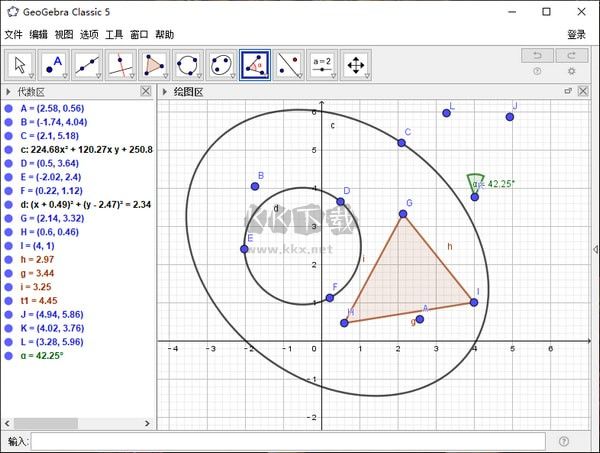600x453 pixels.
Task: Select the Move arrow tool
Action: click(20, 65)
